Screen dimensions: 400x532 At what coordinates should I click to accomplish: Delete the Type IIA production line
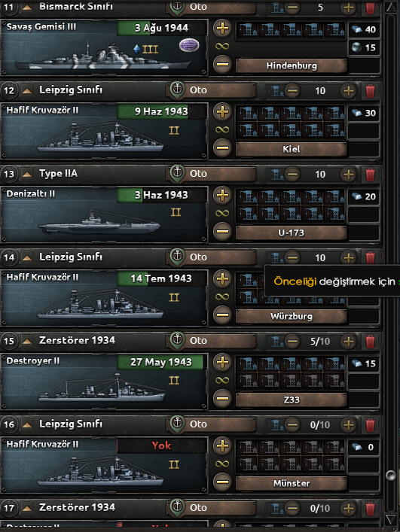(x=370, y=175)
